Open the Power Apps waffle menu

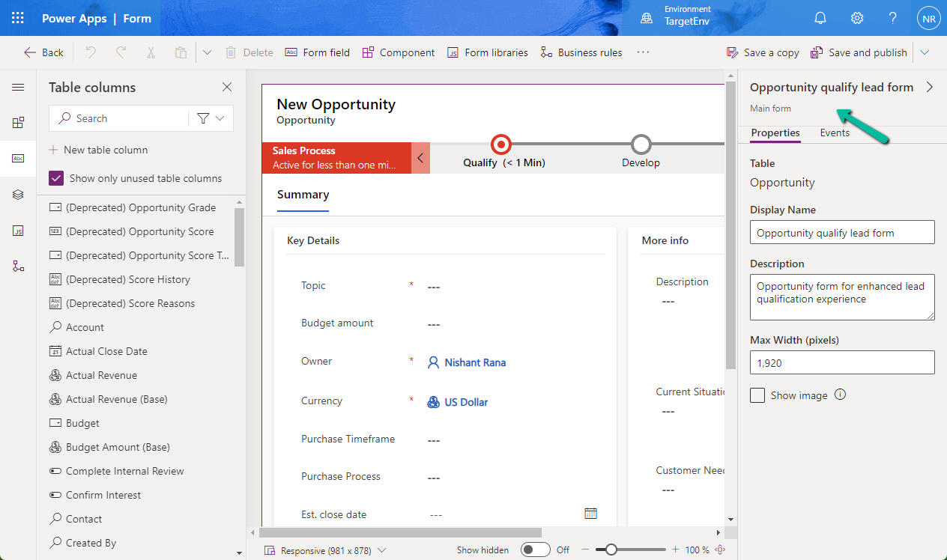coord(17,17)
